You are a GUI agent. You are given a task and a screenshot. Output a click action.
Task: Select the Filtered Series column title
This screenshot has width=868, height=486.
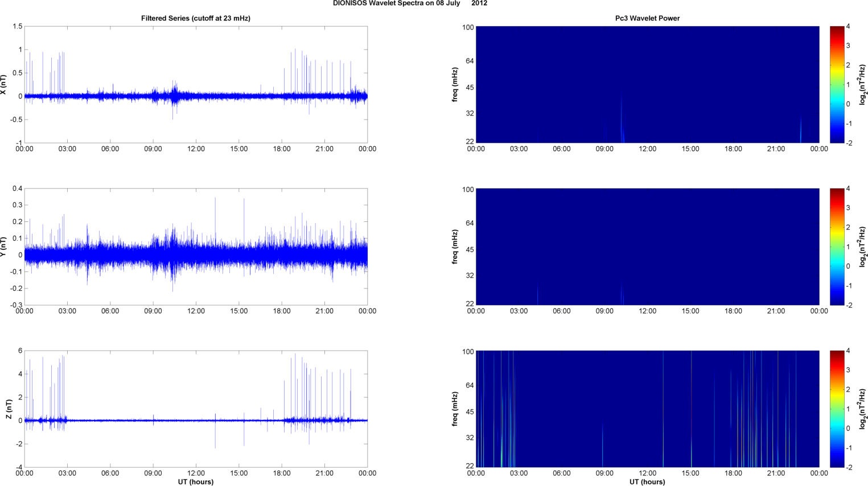196,18
